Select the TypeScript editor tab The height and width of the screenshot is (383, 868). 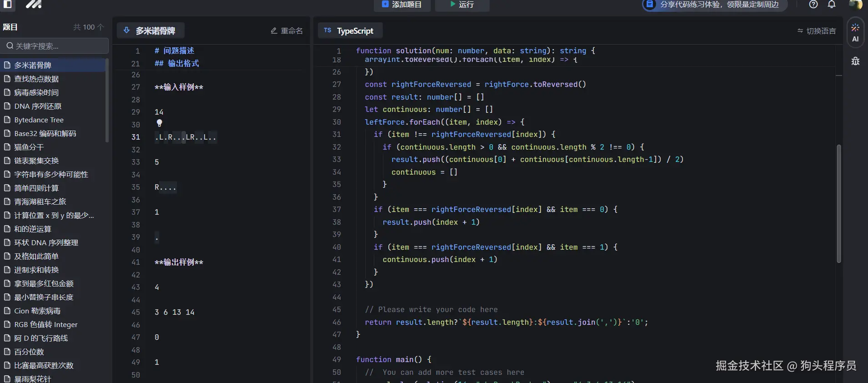point(350,31)
